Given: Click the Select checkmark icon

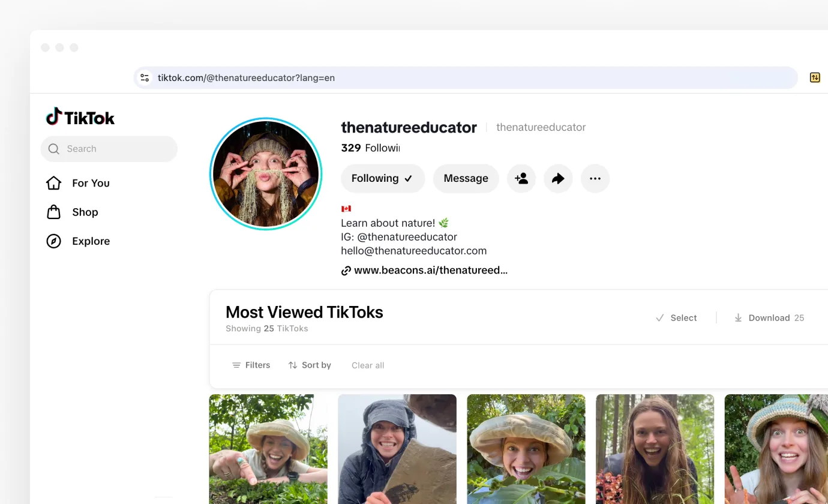Looking at the screenshot, I should pyautogui.click(x=660, y=318).
